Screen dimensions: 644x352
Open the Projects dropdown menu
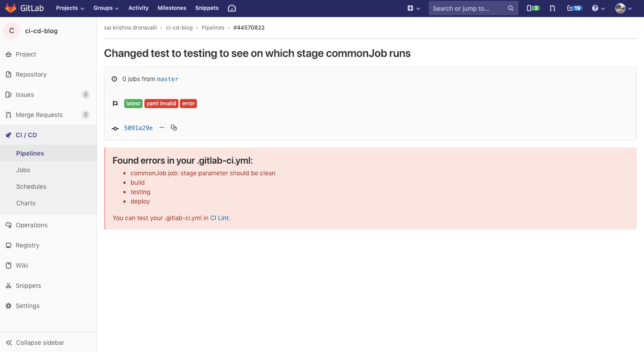70,8
